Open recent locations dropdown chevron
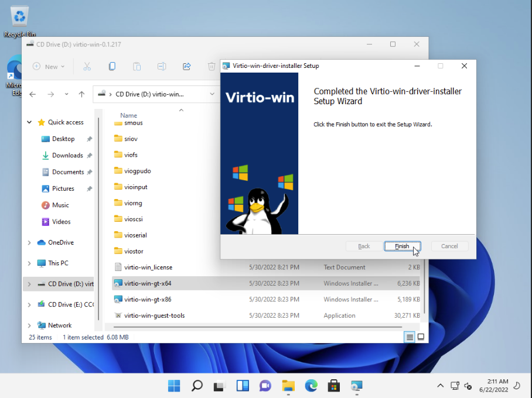Image resolution: width=532 pixels, height=398 pixels. [67, 94]
